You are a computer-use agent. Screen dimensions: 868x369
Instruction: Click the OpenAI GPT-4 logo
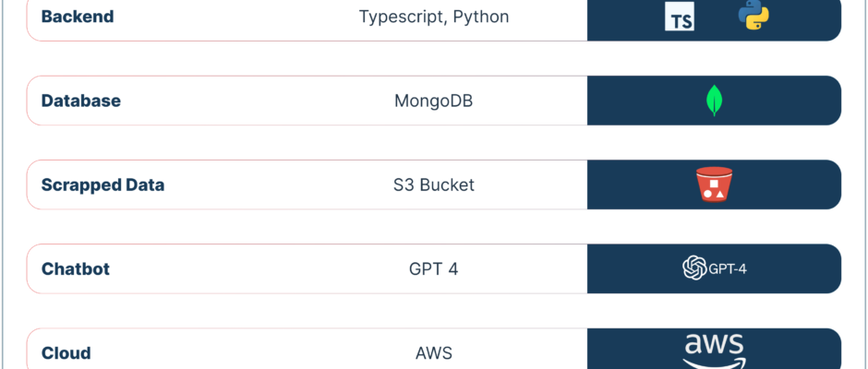pos(715,268)
